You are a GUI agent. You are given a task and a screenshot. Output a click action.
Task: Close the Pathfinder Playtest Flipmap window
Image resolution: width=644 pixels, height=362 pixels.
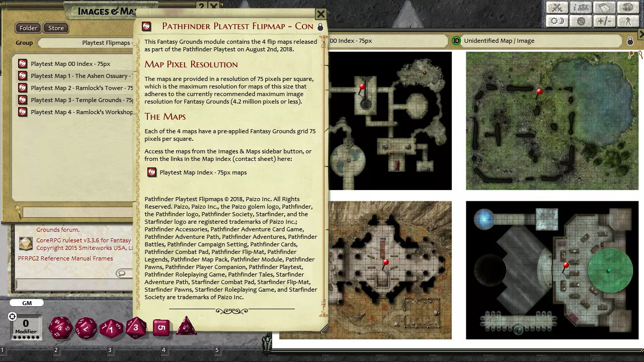point(320,14)
